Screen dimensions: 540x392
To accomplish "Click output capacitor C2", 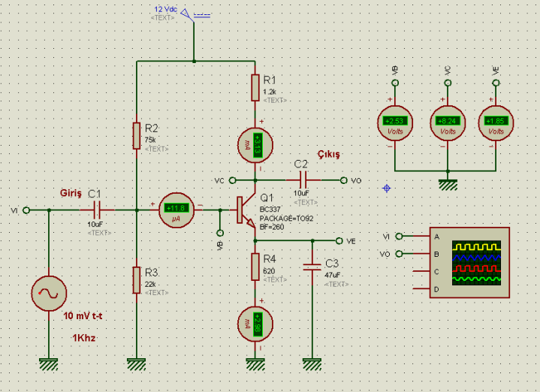I will [x=303, y=180].
